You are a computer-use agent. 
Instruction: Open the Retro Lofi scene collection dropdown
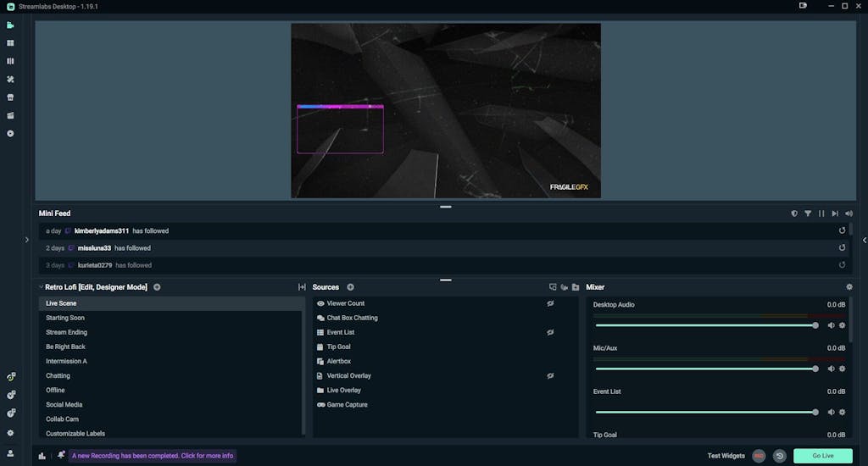coord(95,287)
